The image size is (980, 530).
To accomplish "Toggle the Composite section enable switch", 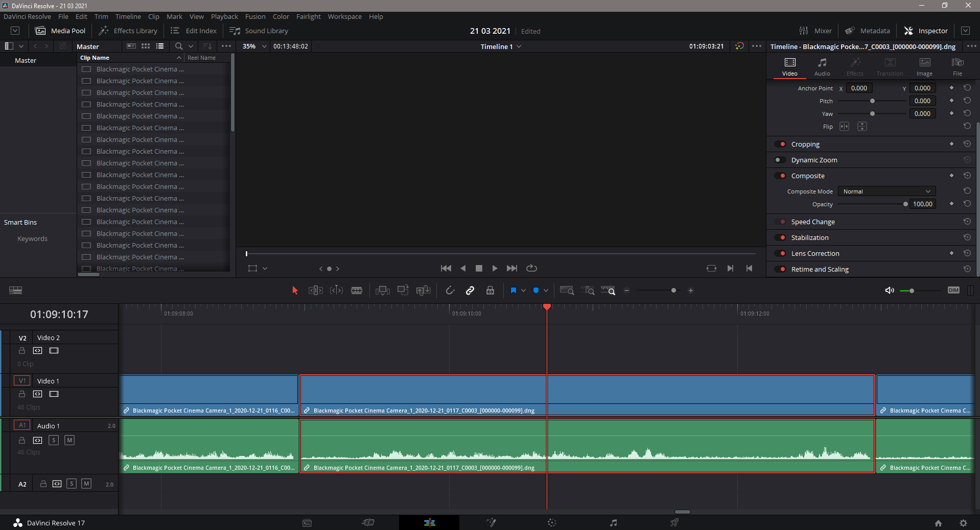I will (x=780, y=176).
